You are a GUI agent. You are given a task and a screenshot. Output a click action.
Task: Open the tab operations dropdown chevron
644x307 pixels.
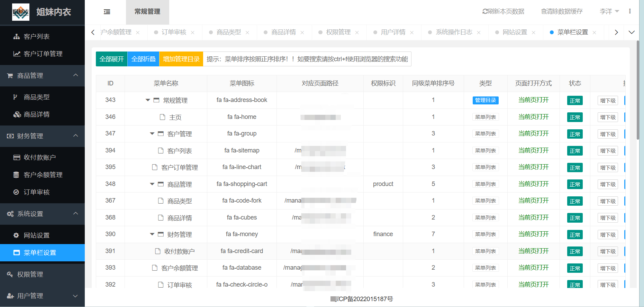point(632,32)
